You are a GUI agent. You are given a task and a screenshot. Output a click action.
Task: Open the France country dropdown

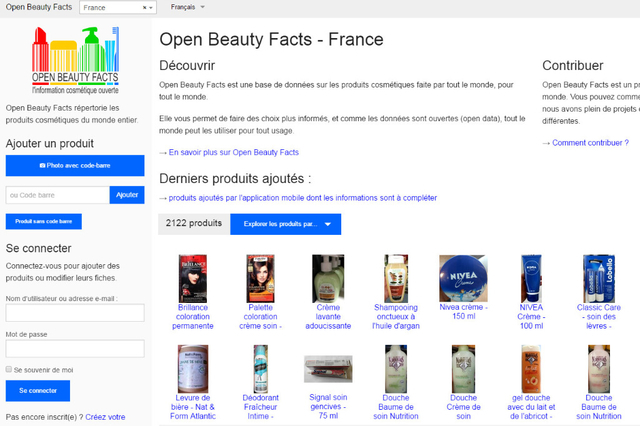tap(118, 7)
